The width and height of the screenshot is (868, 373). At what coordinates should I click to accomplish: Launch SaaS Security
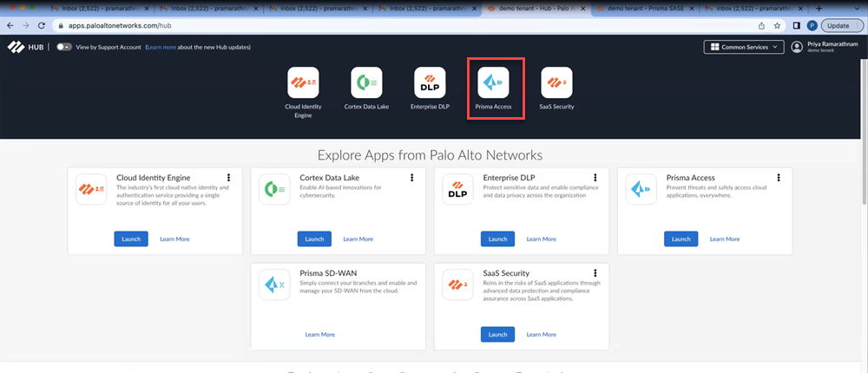(x=497, y=334)
